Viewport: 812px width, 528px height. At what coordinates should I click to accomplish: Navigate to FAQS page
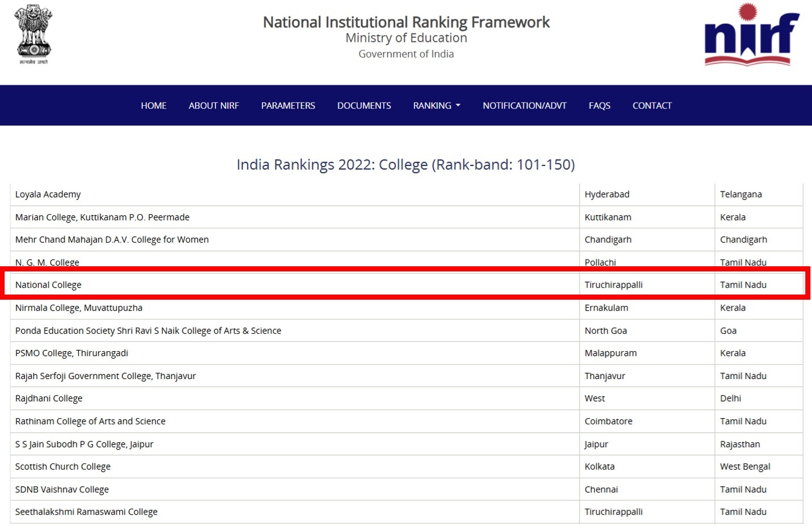(599, 105)
